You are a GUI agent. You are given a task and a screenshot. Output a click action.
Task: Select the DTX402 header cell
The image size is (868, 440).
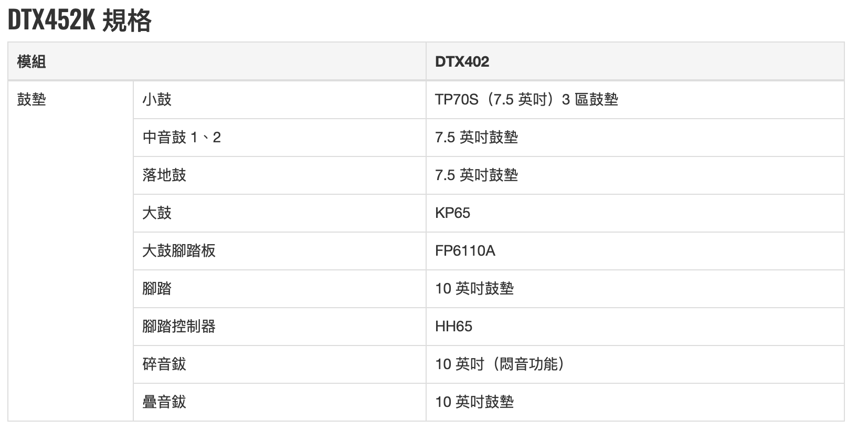pos(462,61)
